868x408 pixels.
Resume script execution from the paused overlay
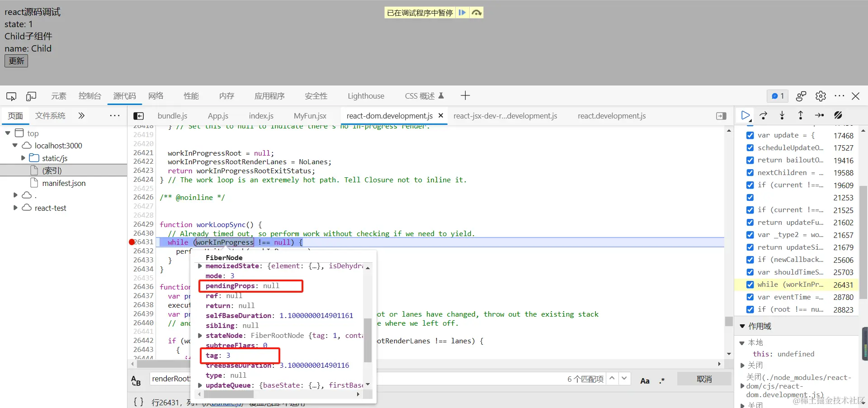(x=462, y=13)
